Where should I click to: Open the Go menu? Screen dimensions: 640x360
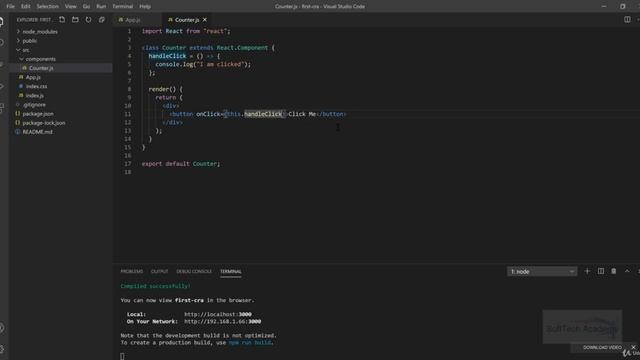(86, 7)
